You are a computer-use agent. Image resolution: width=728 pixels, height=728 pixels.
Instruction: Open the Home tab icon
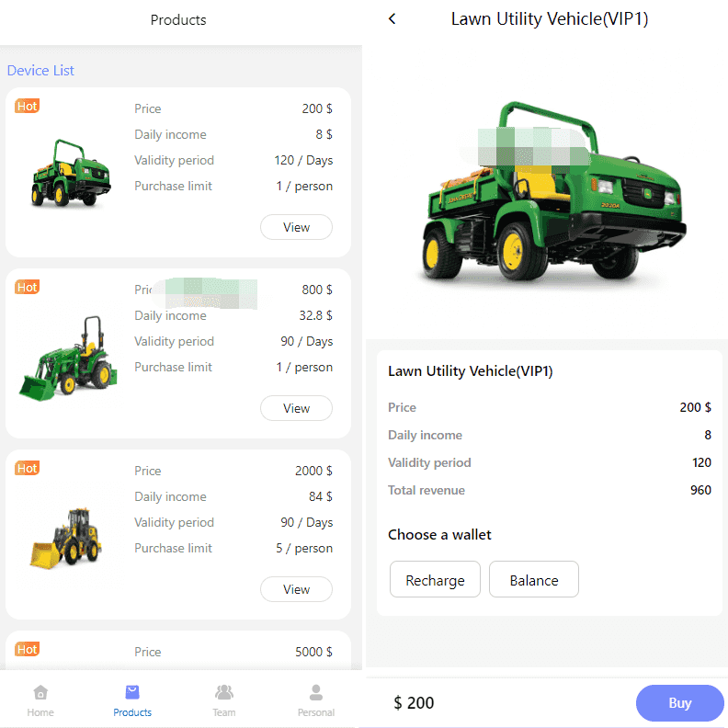point(40,692)
